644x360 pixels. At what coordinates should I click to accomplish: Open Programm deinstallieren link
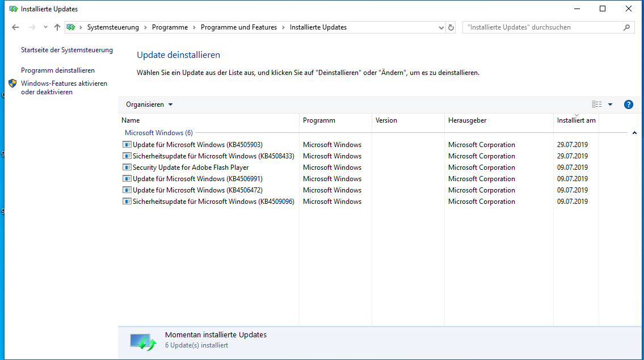coord(58,70)
